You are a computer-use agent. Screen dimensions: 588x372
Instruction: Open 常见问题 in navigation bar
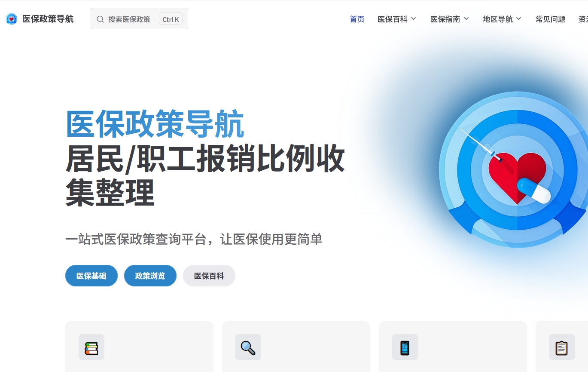(550, 19)
